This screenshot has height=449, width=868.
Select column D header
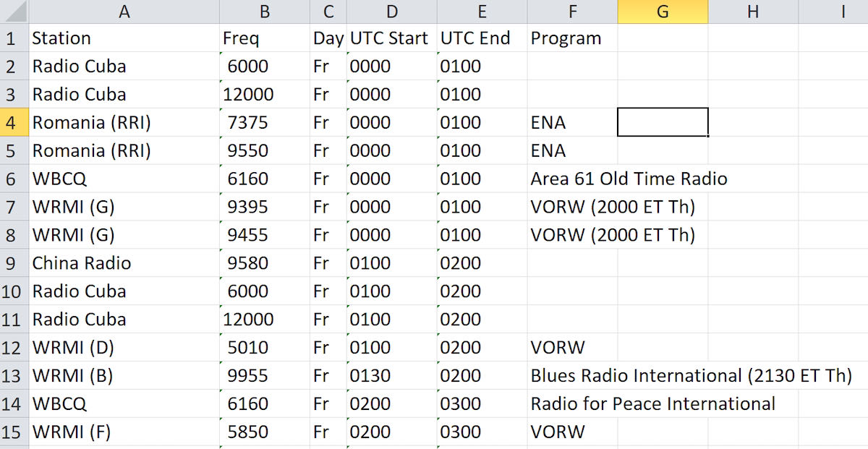[392, 12]
